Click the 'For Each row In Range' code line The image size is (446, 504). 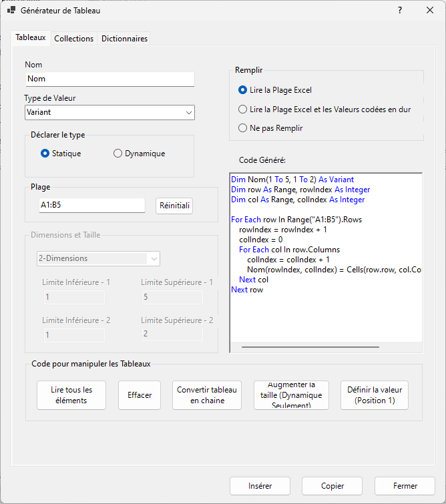(x=296, y=220)
